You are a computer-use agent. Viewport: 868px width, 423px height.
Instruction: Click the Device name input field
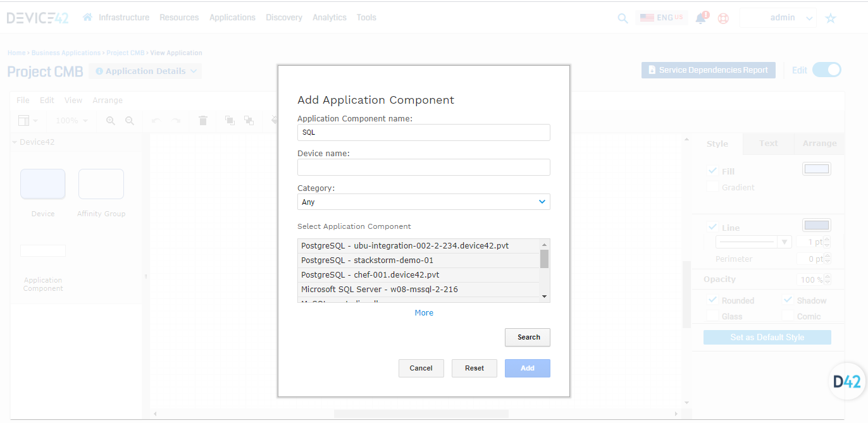(x=423, y=167)
